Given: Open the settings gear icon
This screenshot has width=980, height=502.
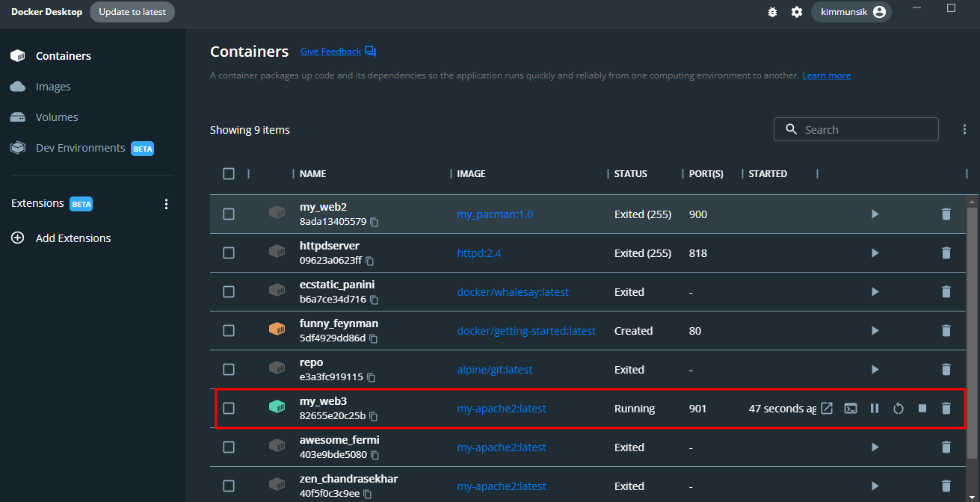Looking at the screenshot, I should [x=797, y=12].
